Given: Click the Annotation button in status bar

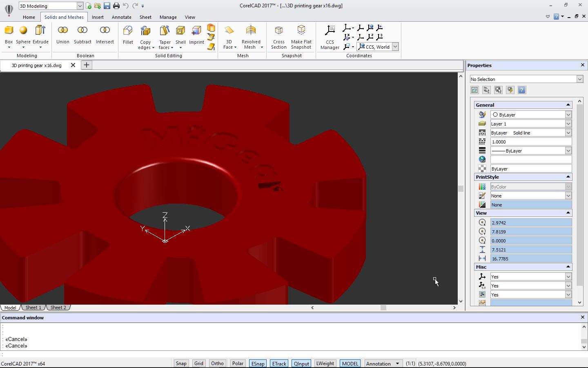Looking at the screenshot, I should 382,364.
